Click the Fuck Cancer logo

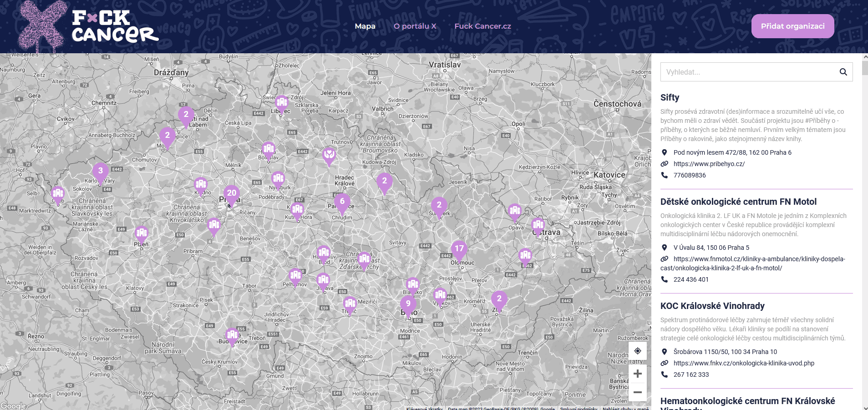89,26
